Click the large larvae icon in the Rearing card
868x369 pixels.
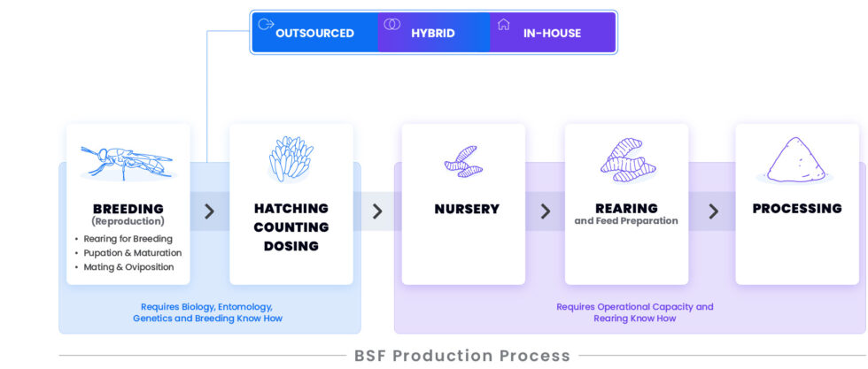click(x=628, y=160)
